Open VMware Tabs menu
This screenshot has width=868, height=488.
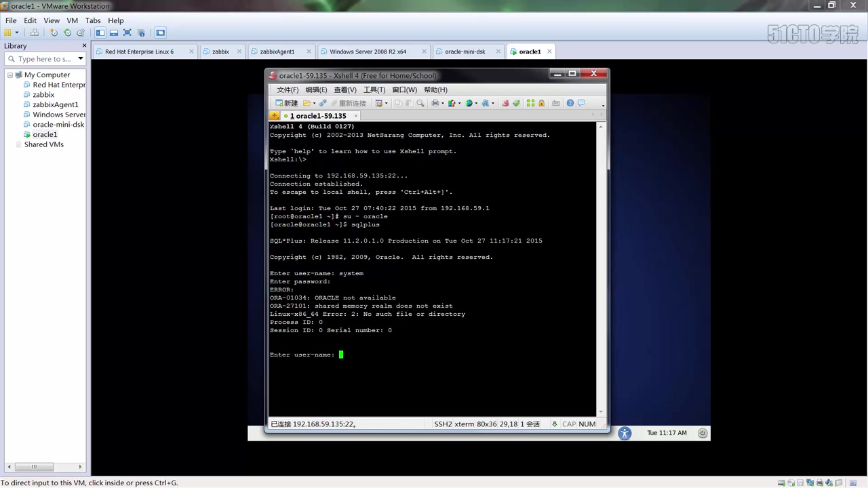(93, 20)
